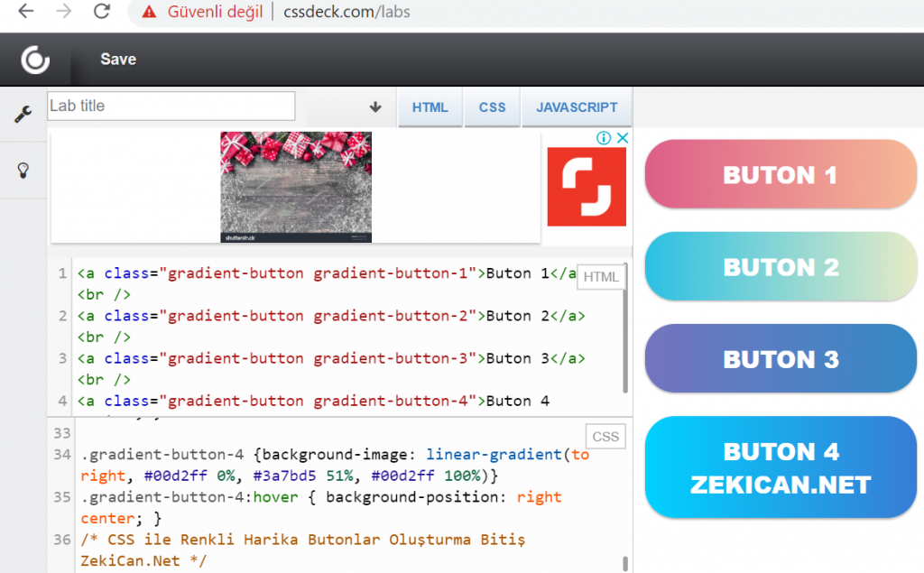The image size is (924, 573).
Task: Click the red not-secure warning icon
Action: tap(149, 12)
